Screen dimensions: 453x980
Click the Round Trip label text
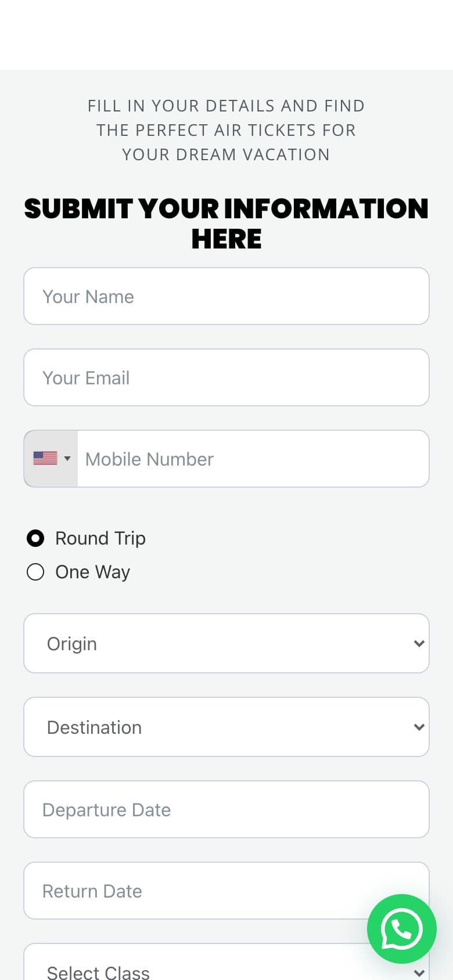click(x=100, y=538)
